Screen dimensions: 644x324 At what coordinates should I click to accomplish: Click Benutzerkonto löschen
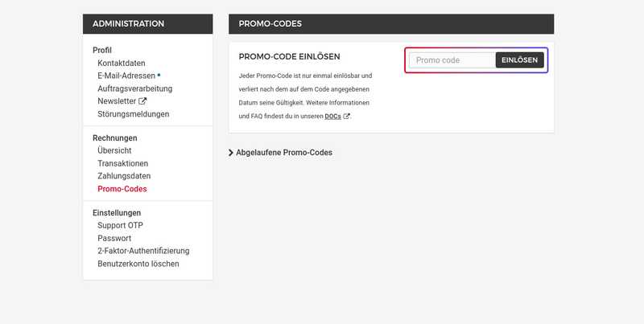tap(138, 264)
